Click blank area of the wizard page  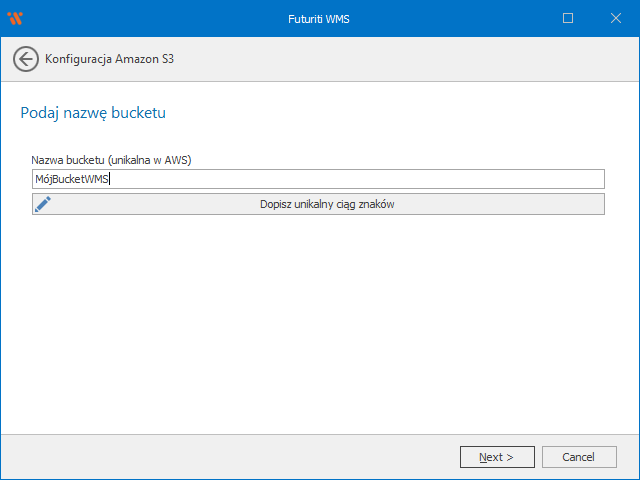(x=320, y=320)
